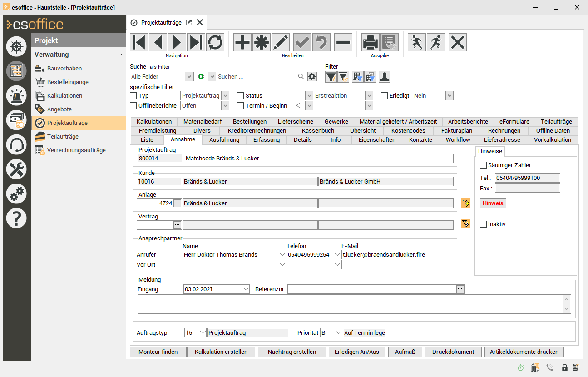Click the Monteur finden button
The image size is (588, 377).
(x=158, y=352)
